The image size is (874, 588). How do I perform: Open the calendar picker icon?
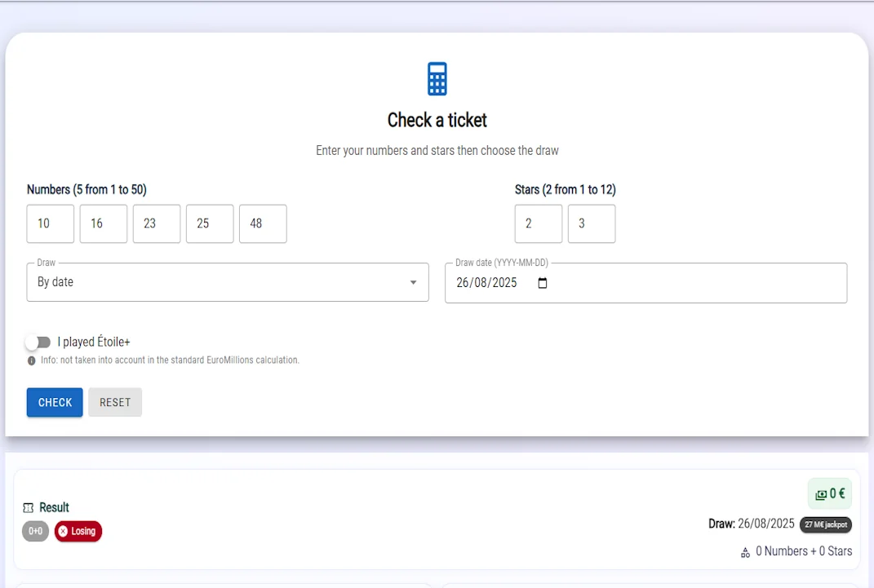point(543,283)
